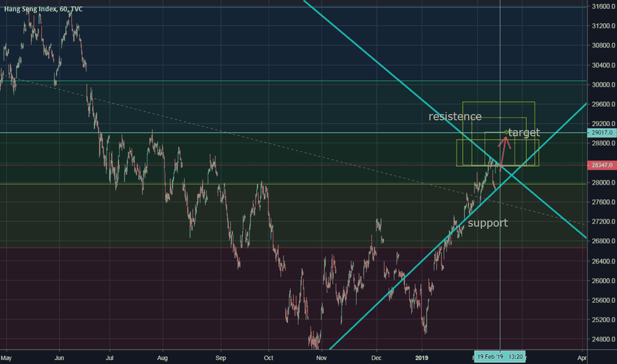Select the 'resistence' text annotation
617x364 pixels.
pos(455,116)
